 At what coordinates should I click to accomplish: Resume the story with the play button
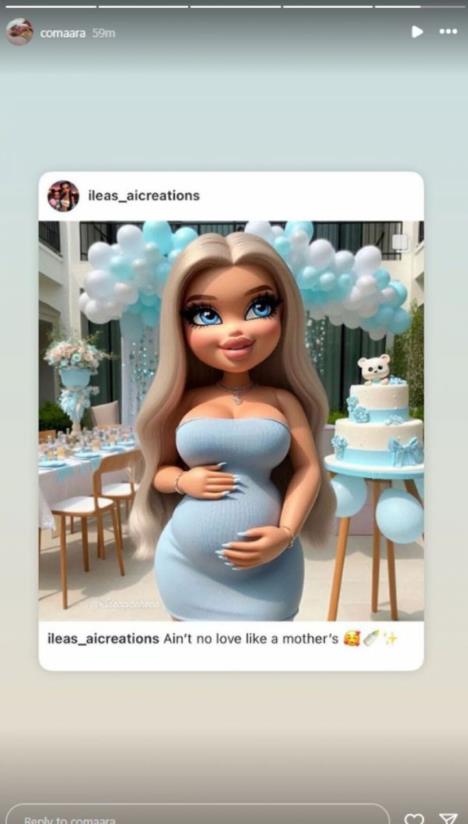coord(417,32)
